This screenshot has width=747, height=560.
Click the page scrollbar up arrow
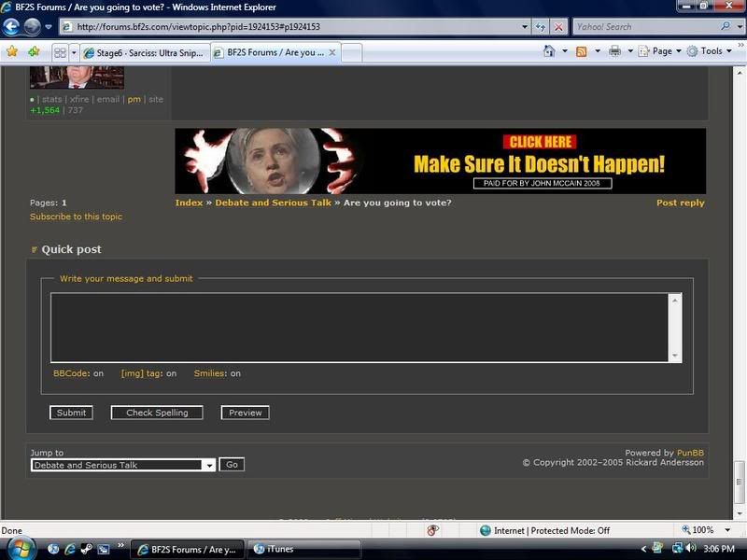[740, 73]
